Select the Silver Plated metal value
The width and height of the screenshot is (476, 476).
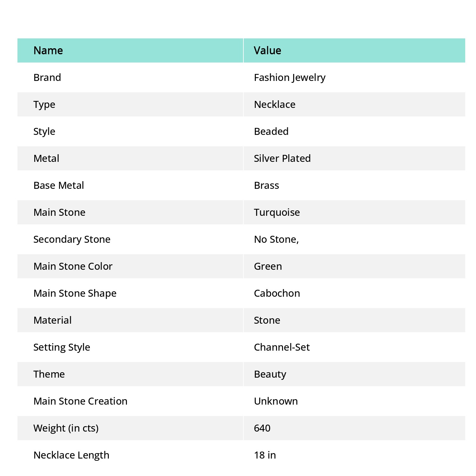[x=282, y=158]
